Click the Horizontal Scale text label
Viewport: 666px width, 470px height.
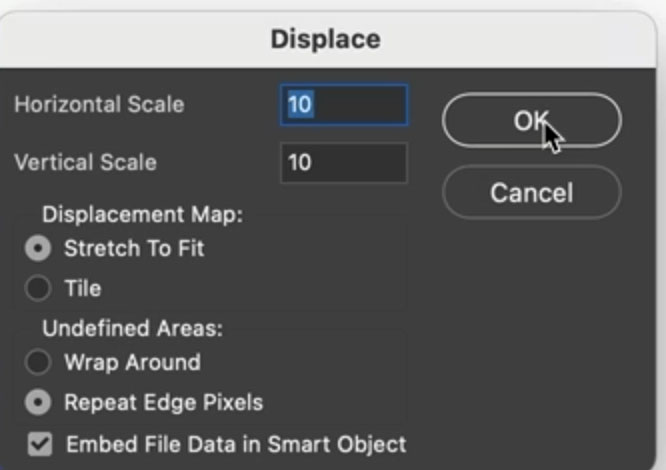coord(99,105)
